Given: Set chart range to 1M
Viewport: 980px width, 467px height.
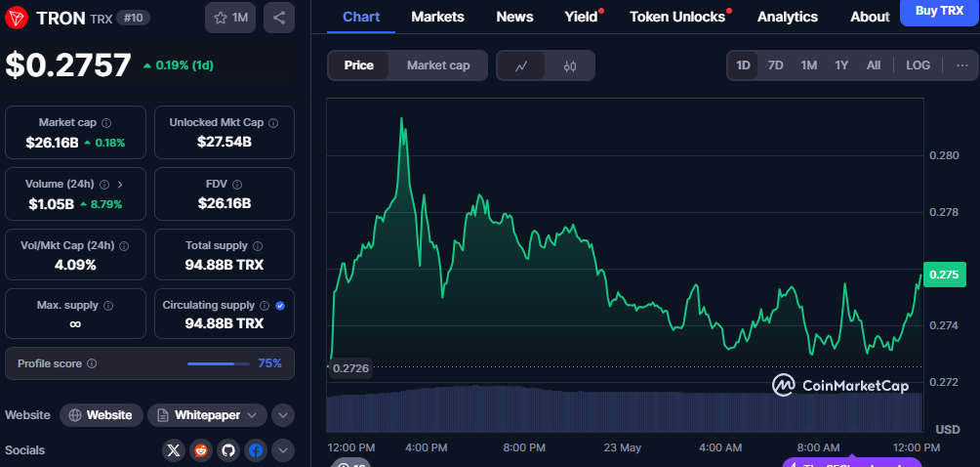Looking at the screenshot, I should click(809, 65).
